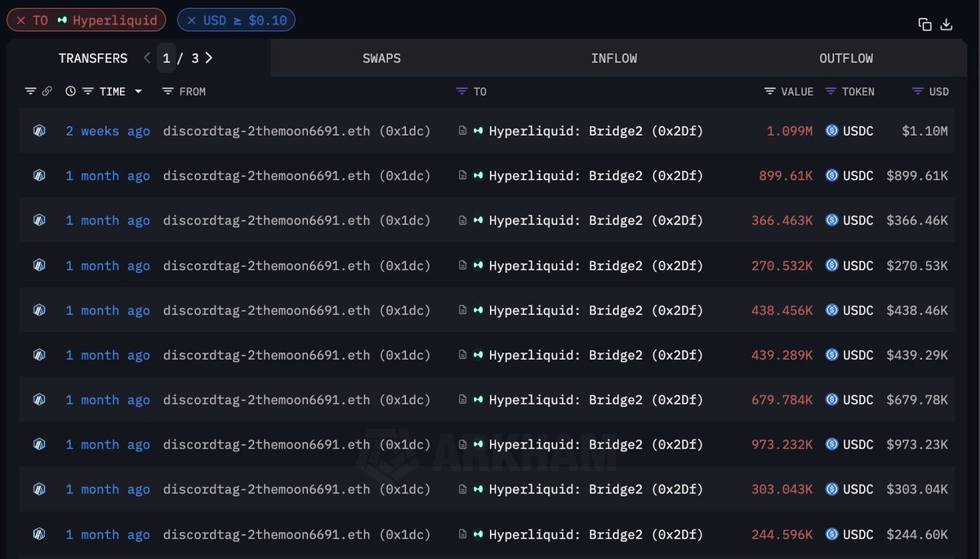The height and width of the screenshot is (559, 980).
Task: Click USDC token icon in 1.099M row
Action: [x=832, y=131]
